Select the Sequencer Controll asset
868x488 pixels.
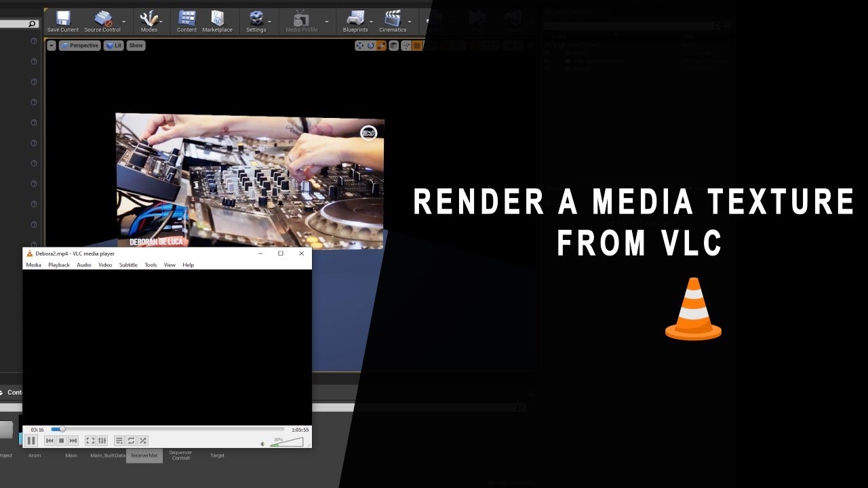pyautogui.click(x=180, y=455)
